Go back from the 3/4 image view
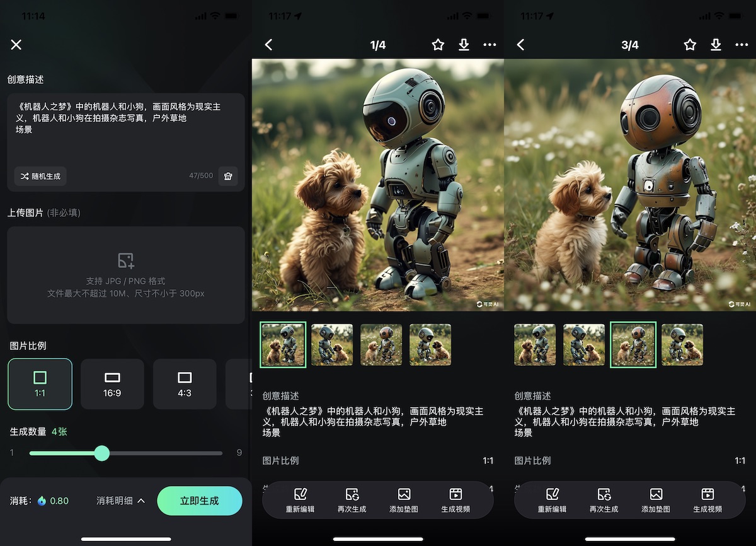The height and width of the screenshot is (546, 756). 521,45
